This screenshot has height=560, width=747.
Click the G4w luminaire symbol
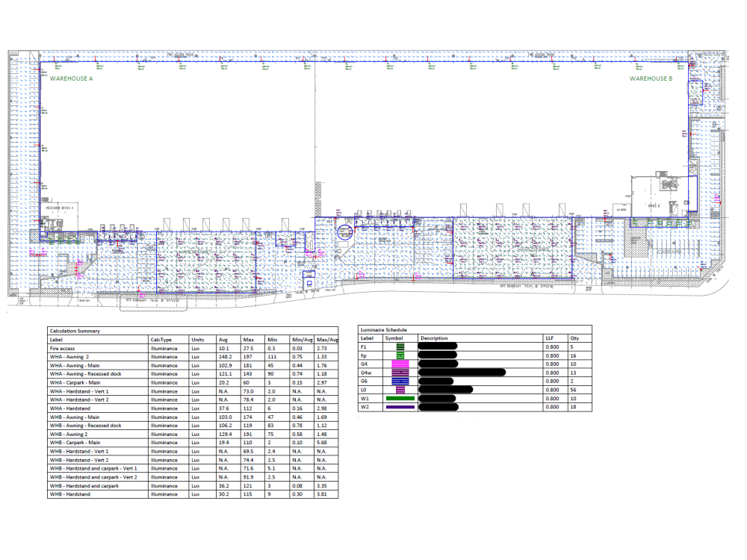pyautogui.click(x=400, y=373)
